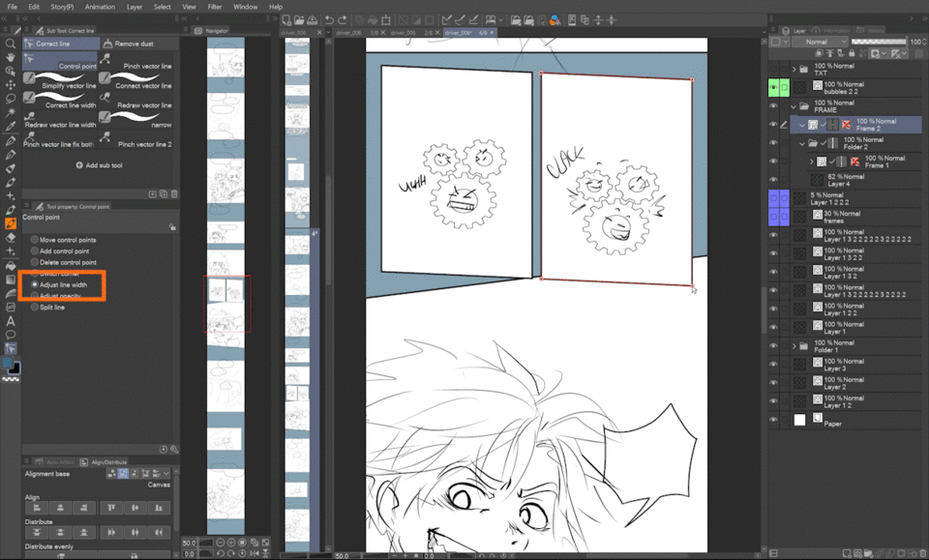This screenshot has height=560, width=929.
Task: Select Adjust line width option
Action: (59, 284)
